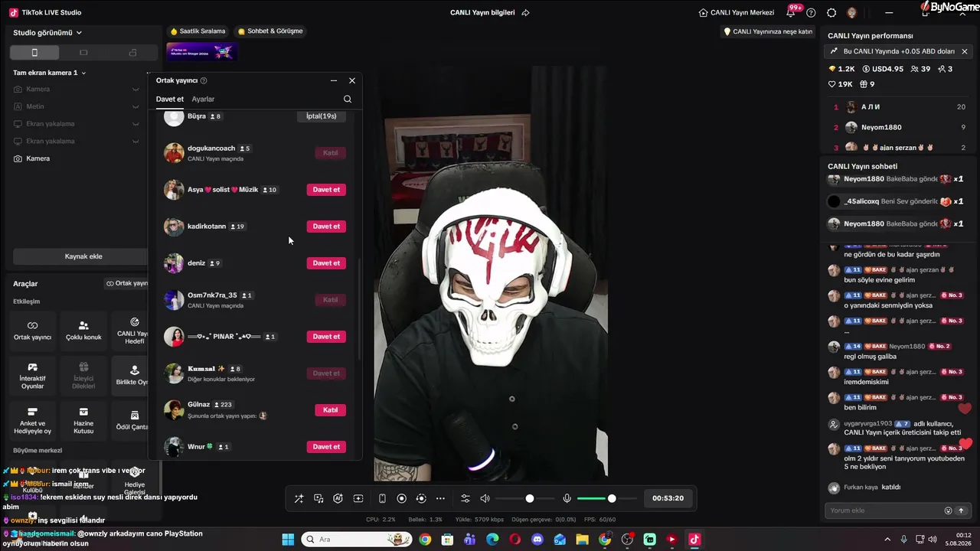Screen dimensions: 980x551
Task: Open Opera browser from the taskbar
Action: 515,540
